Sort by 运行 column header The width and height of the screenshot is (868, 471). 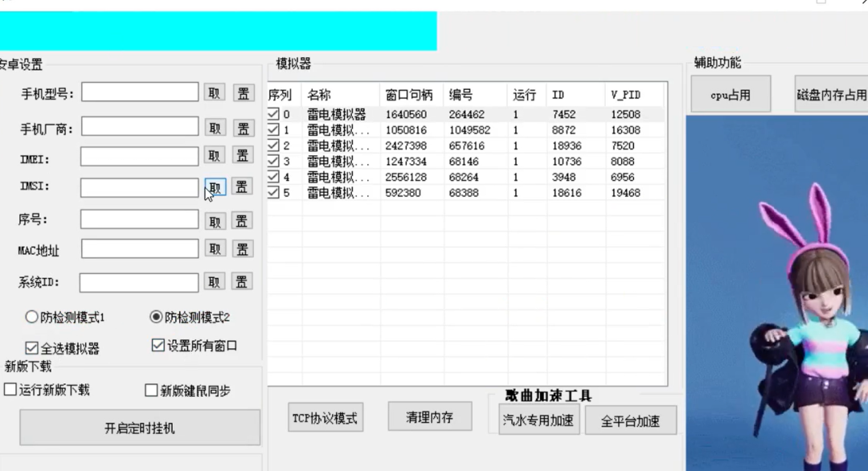coord(526,95)
